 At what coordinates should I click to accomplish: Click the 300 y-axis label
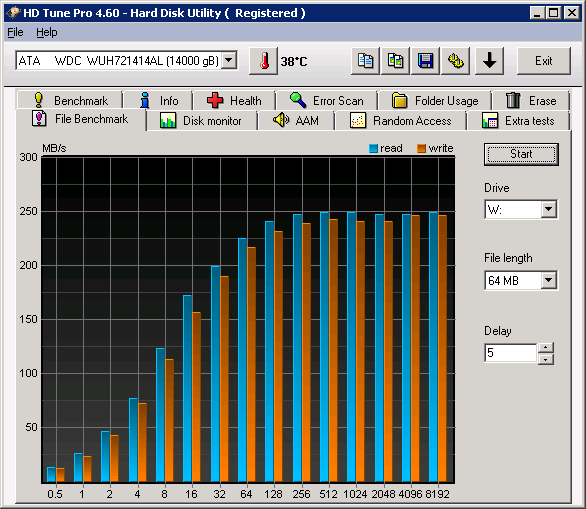point(28,157)
